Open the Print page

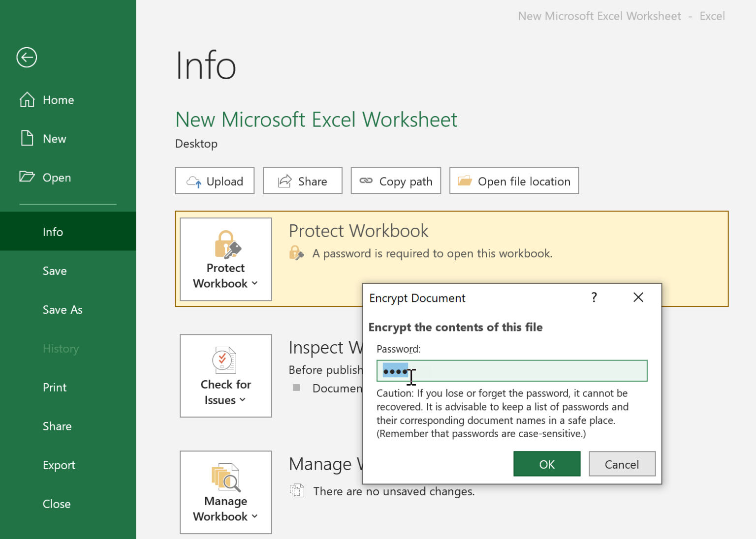tap(68, 388)
